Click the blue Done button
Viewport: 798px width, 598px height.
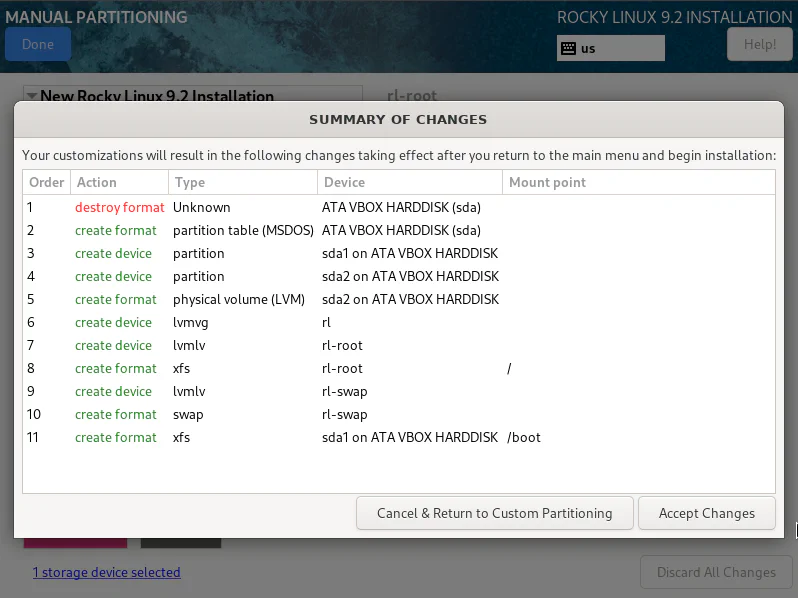pos(38,44)
